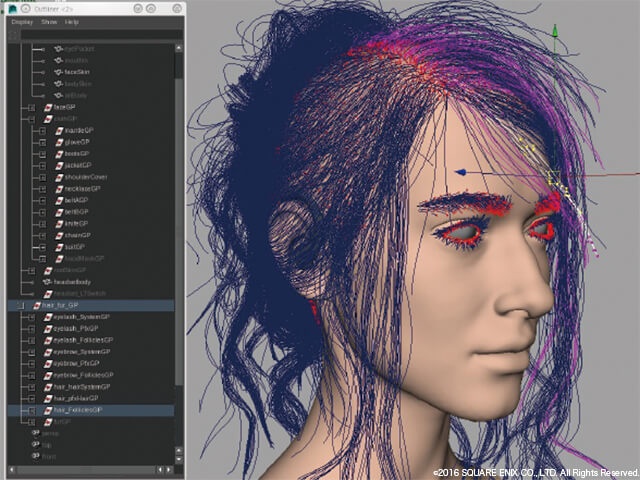Click the Outliner window menu button
The image size is (640, 480).
(x=25, y=9)
